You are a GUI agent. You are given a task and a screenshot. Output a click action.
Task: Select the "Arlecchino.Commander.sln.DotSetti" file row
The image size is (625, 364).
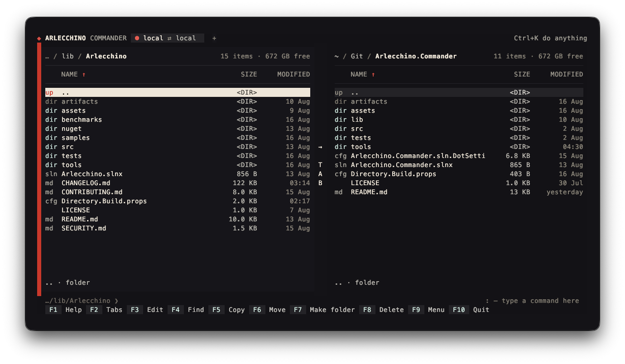(459, 156)
